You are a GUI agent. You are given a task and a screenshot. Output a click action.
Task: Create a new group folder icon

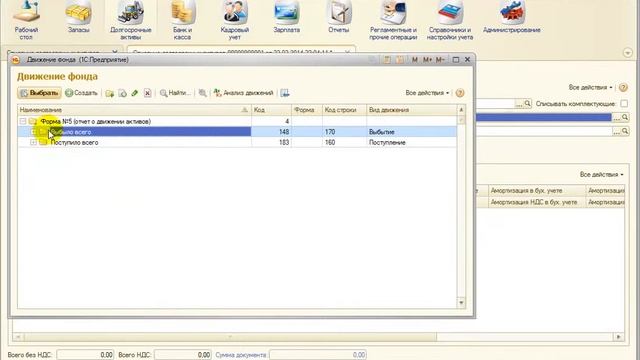click(109, 93)
